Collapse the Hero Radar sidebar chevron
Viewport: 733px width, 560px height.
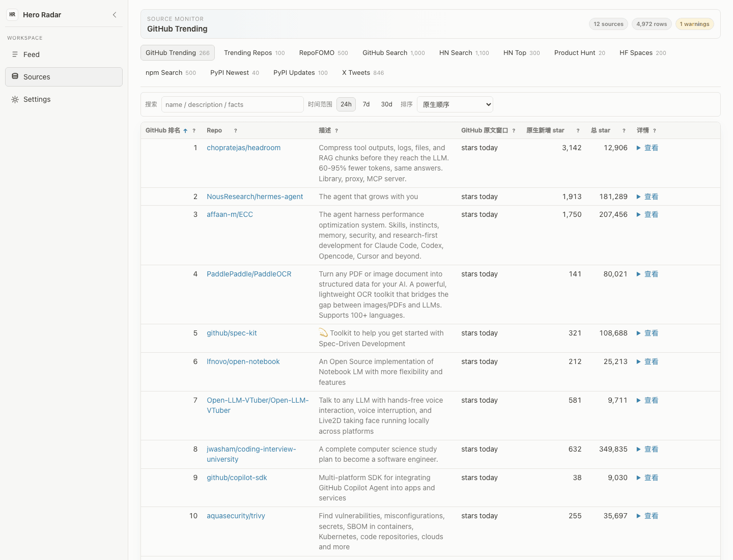coord(115,15)
